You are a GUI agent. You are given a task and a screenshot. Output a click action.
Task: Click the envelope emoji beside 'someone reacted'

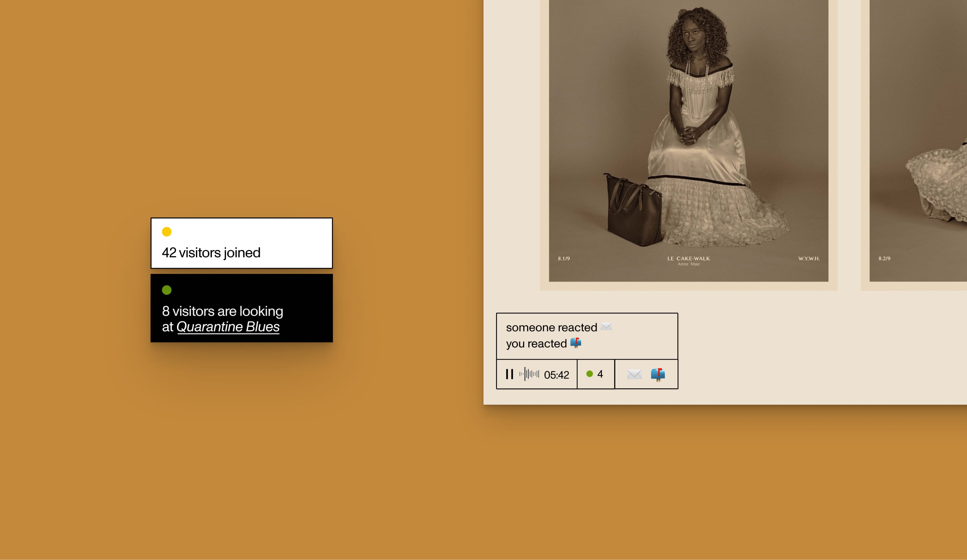point(606,327)
